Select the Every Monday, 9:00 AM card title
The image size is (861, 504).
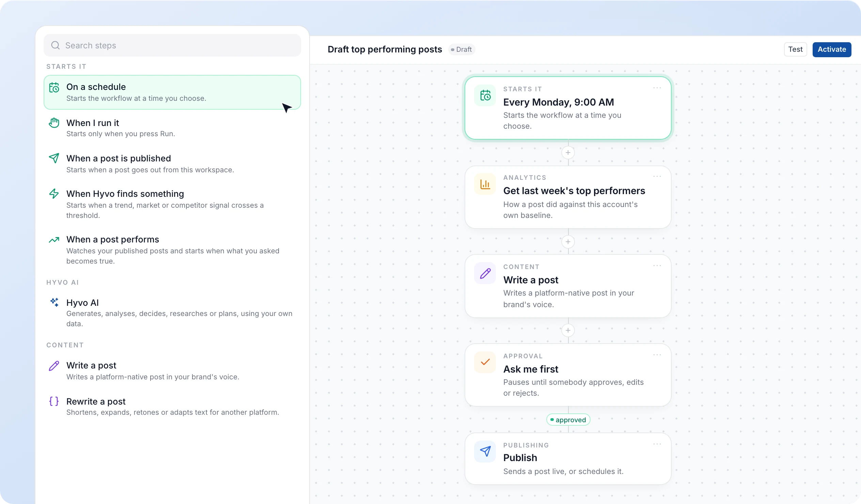(x=558, y=102)
